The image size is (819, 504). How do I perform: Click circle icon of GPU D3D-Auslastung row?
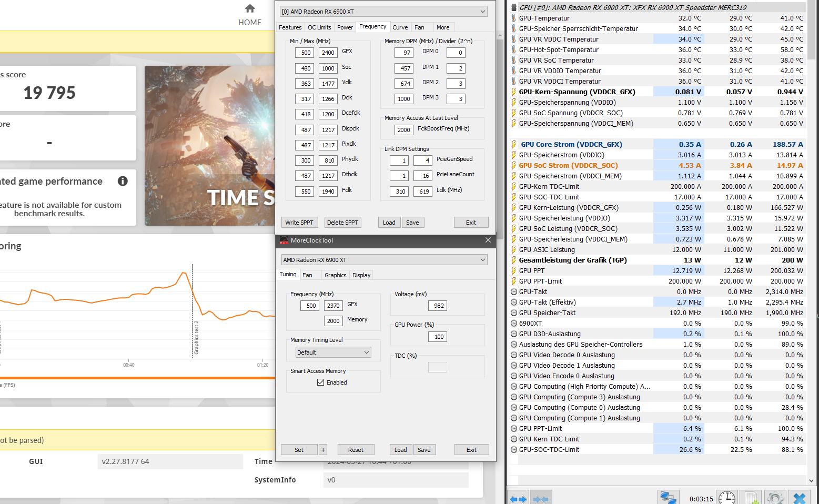click(514, 334)
